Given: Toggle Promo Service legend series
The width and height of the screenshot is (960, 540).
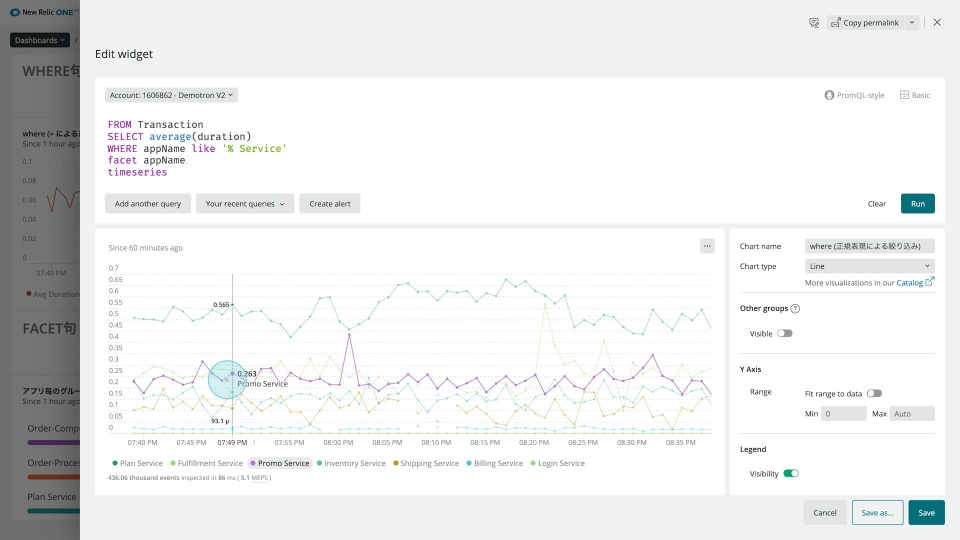Looking at the screenshot, I should point(280,463).
